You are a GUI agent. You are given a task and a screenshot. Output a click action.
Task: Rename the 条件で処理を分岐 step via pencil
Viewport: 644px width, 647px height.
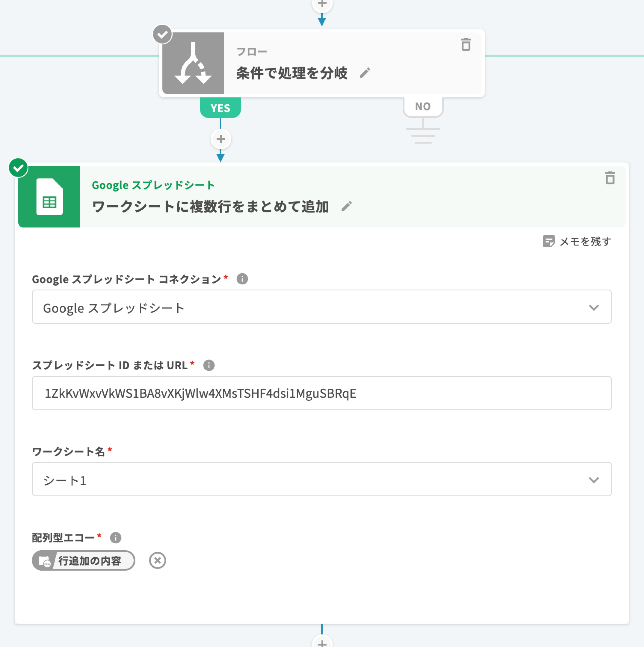pyautogui.click(x=365, y=73)
